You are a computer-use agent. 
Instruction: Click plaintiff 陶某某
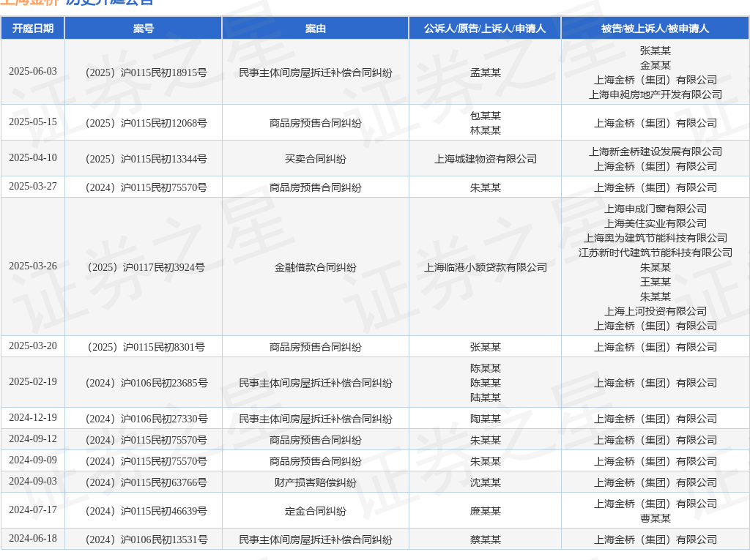click(x=485, y=419)
